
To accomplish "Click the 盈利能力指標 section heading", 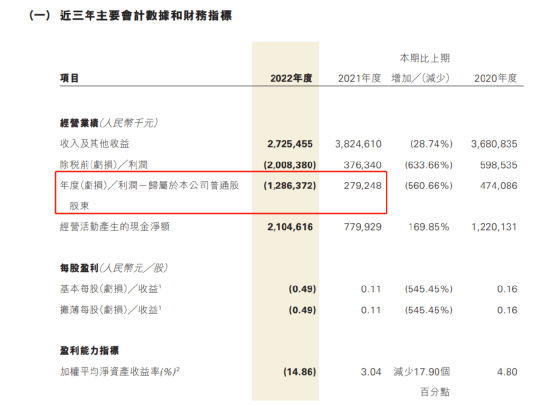I will (89, 351).
